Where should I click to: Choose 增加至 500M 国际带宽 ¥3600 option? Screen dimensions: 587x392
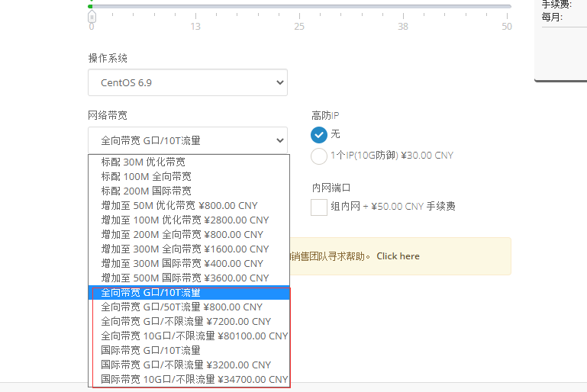pyautogui.click(x=185, y=278)
